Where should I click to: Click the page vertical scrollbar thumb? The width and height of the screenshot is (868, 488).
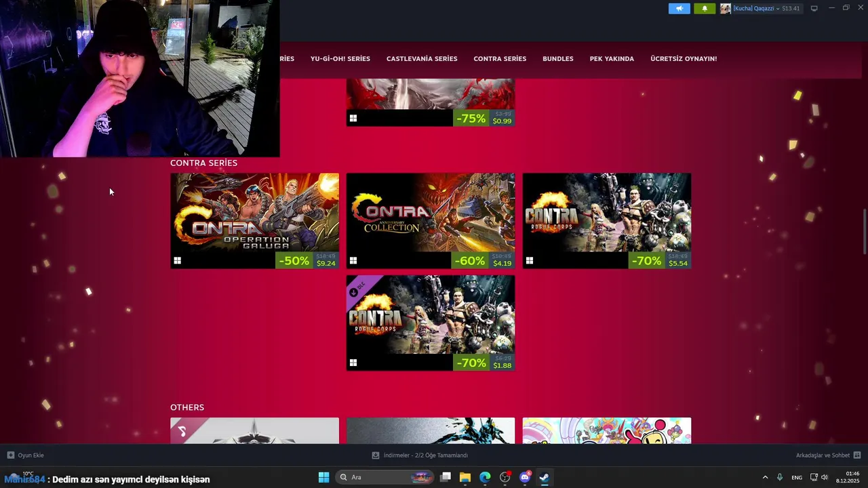[865, 232]
